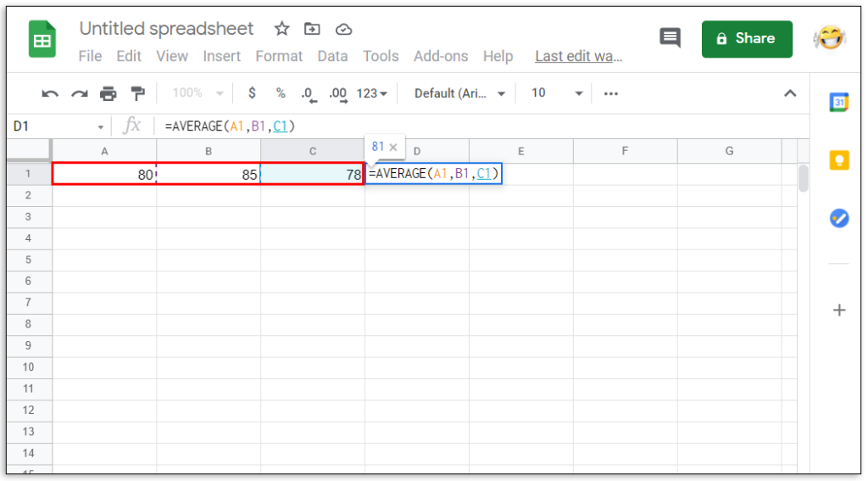Select column B header
Viewport: 868px width, 481px height.
[209, 151]
